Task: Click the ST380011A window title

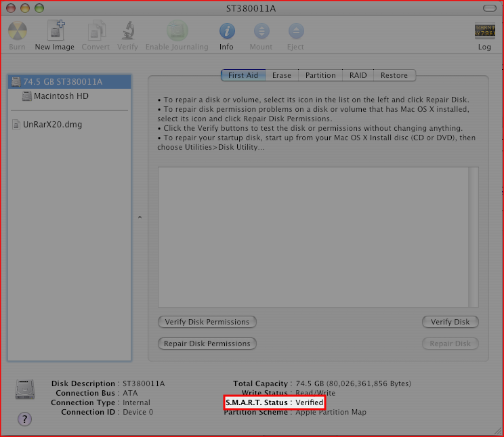Action: tap(251, 8)
